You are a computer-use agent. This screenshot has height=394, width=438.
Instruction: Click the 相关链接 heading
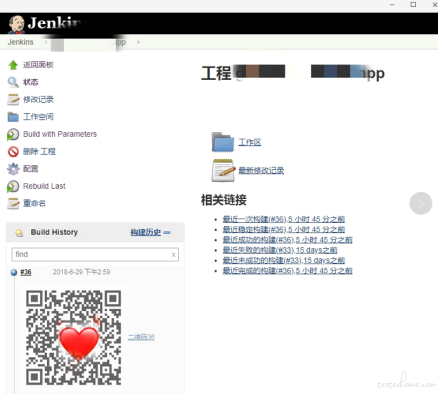coord(224,200)
